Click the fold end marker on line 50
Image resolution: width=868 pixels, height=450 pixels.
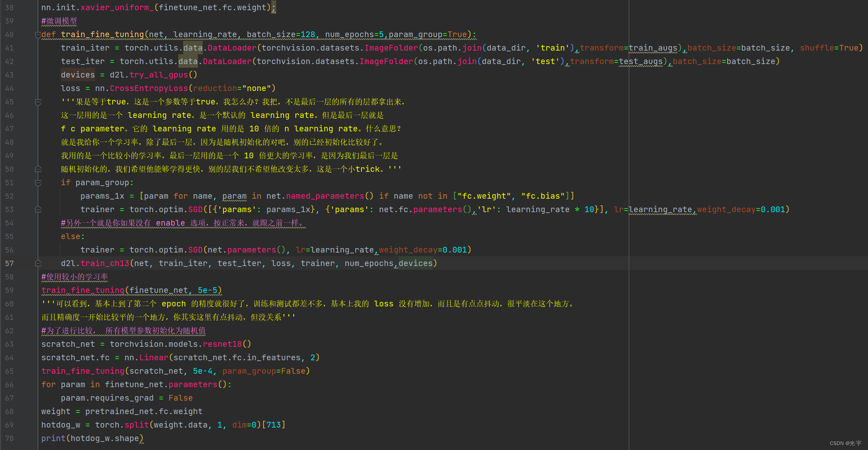(x=38, y=169)
